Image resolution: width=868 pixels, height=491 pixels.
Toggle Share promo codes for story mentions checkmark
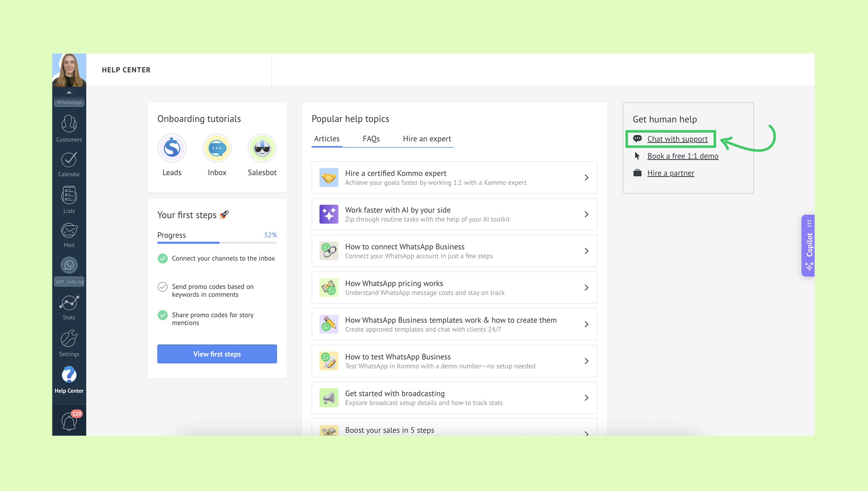coord(163,315)
